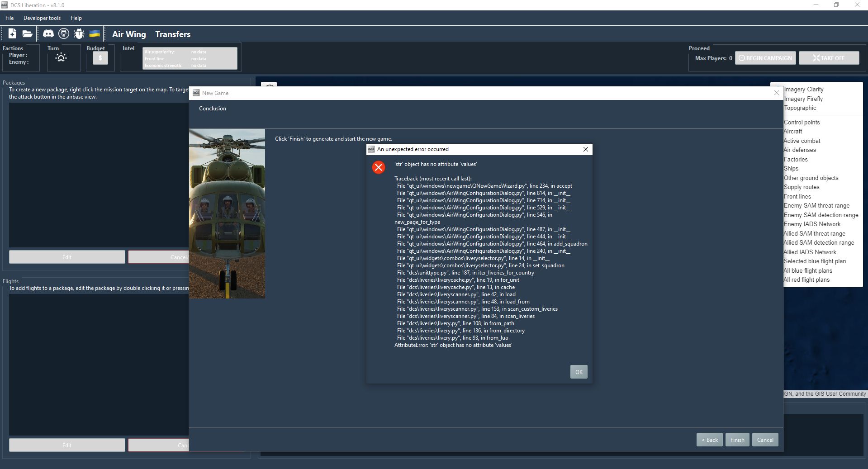Switch to the Transfers tab

coord(172,34)
